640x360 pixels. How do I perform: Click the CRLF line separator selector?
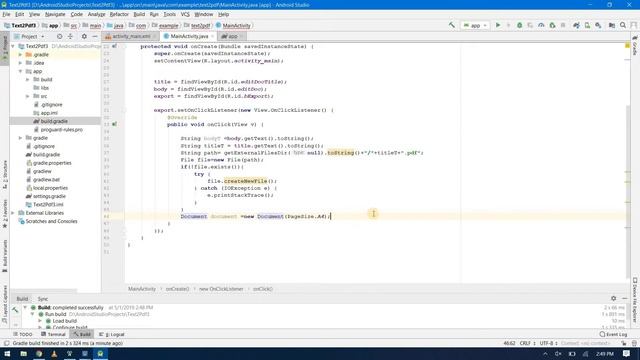coord(527,343)
